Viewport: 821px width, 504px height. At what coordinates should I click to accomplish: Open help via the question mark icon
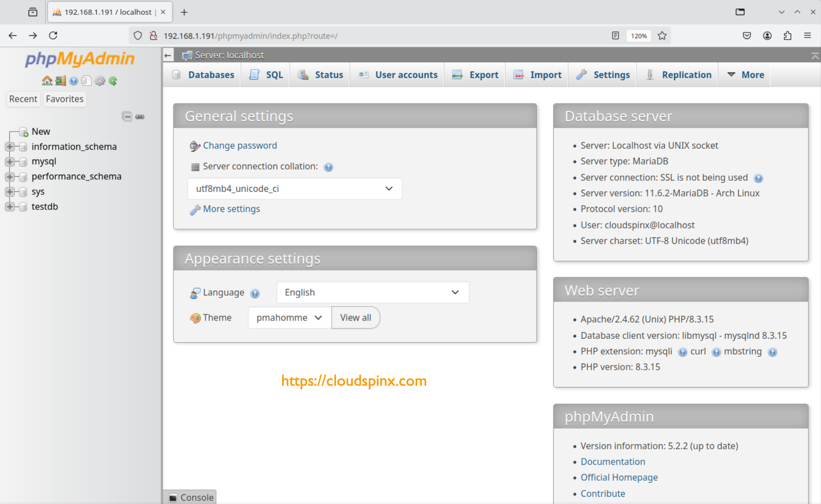tap(74, 80)
